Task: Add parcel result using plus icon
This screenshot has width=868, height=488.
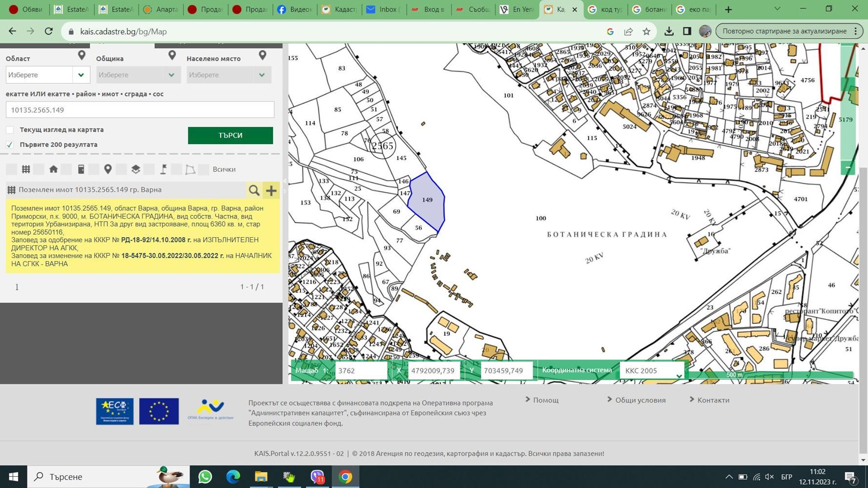Action: point(271,190)
